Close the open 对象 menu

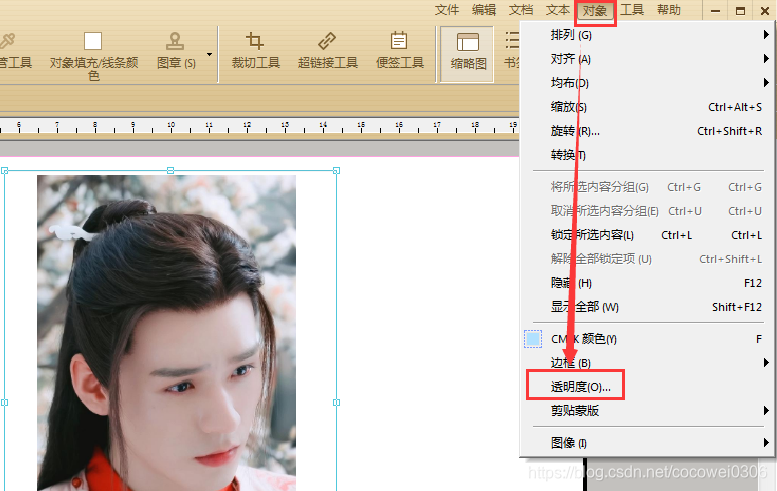(595, 11)
